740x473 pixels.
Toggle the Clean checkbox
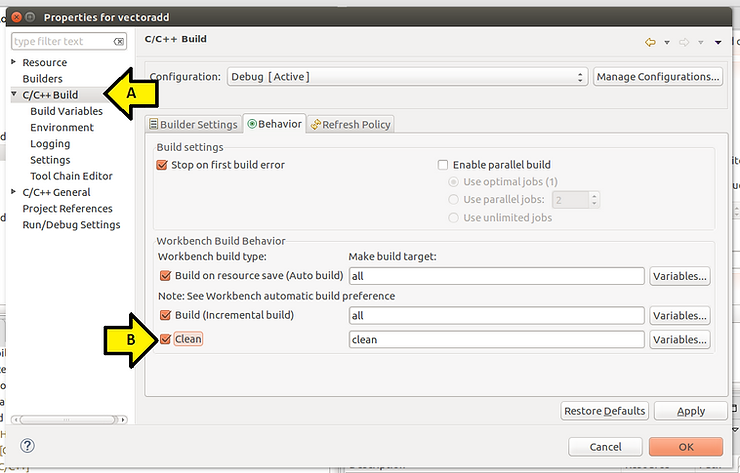[165, 339]
